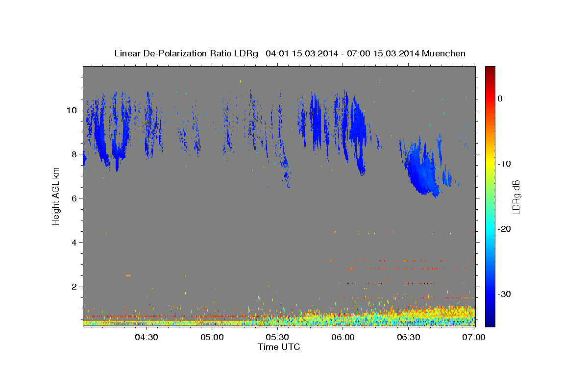Screen dimensions: 588x392
Task: Click the '06:30' time tick label
Action: pyautogui.click(x=409, y=338)
